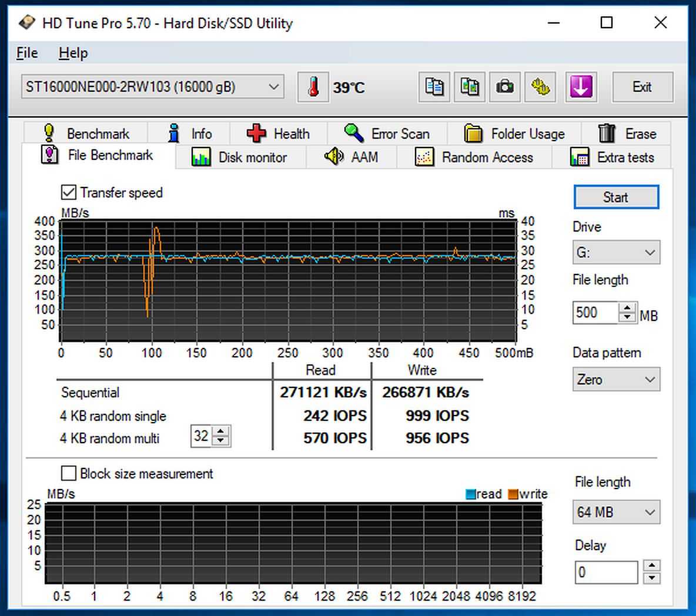
Task: Click the camera save screenshot icon
Action: point(504,88)
